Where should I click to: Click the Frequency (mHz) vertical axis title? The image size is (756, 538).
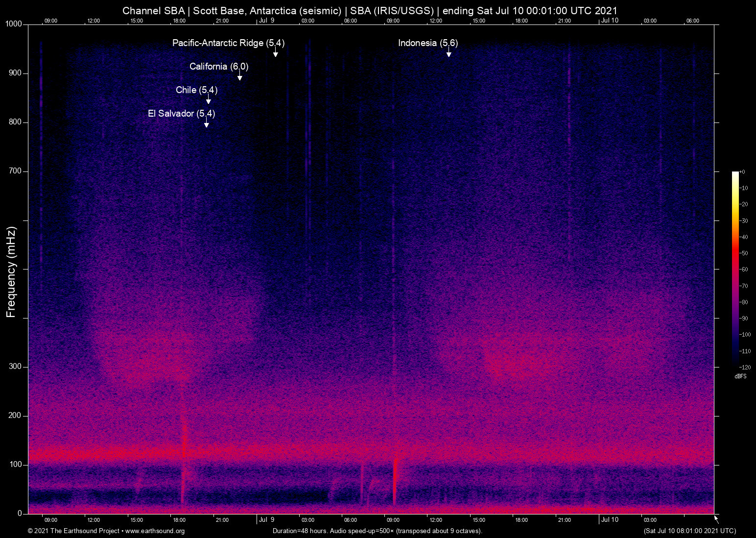coord(11,272)
